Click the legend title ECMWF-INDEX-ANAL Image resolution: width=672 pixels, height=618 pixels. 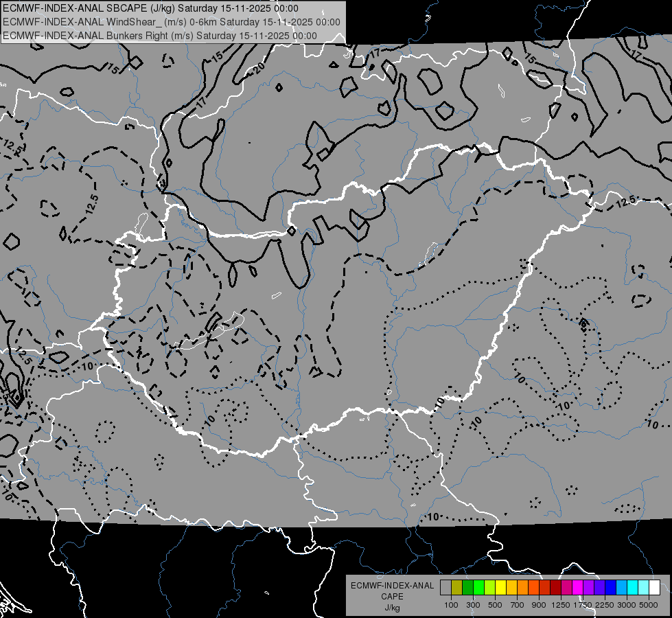tap(392, 586)
